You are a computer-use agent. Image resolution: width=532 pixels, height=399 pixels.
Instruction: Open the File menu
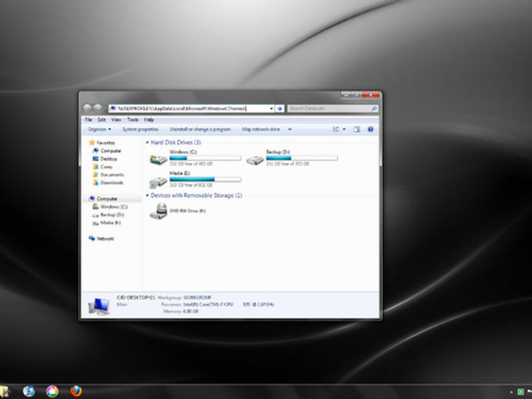click(x=89, y=119)
